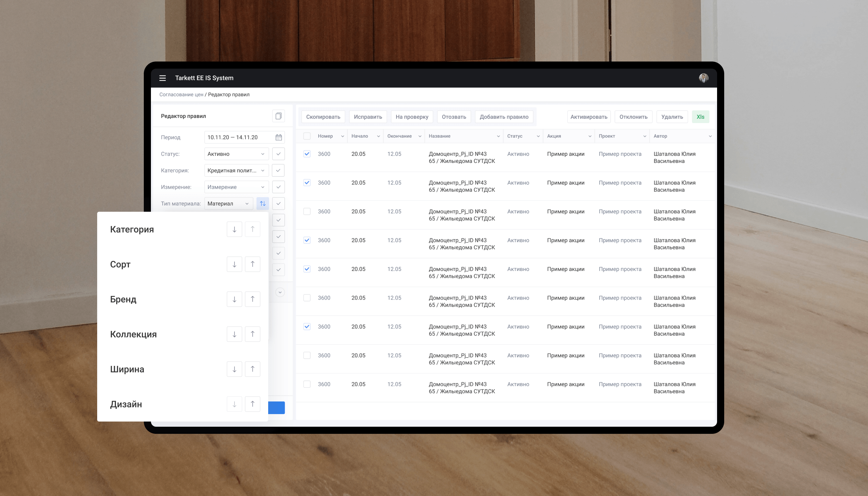Image resolution: width=868 pixels, height=496 pixels.
Task: Move Сорт down with arrow icon
Action: click(x=234, y=265)
